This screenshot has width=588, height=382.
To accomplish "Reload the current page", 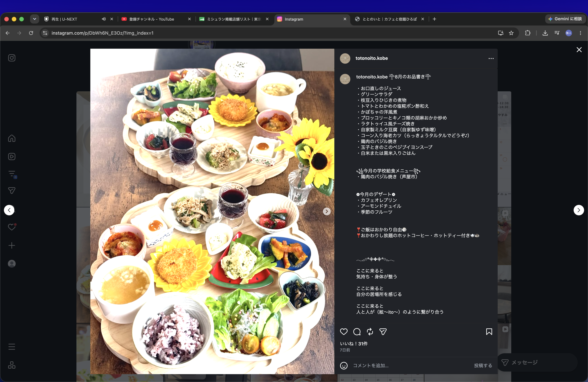I will tap(31, 33).
